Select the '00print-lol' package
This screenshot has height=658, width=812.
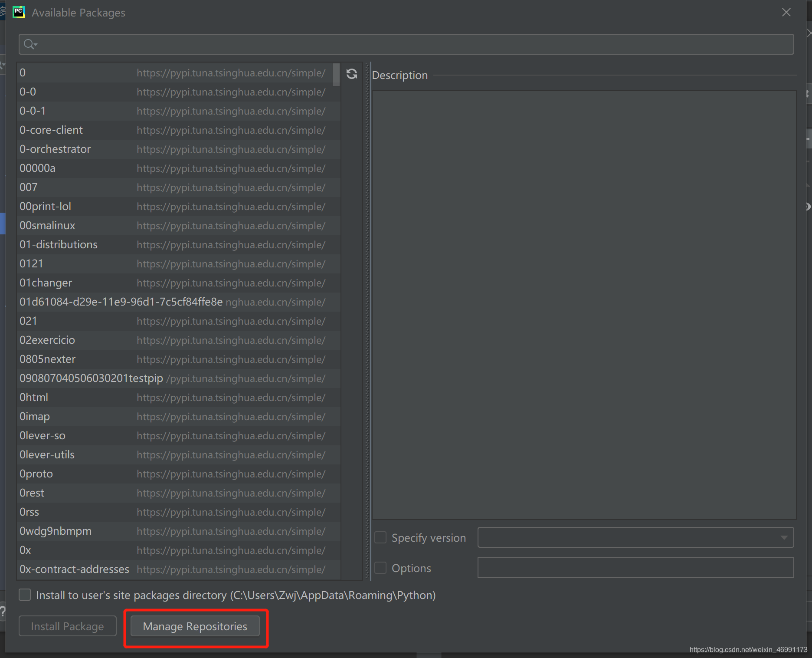179,207
